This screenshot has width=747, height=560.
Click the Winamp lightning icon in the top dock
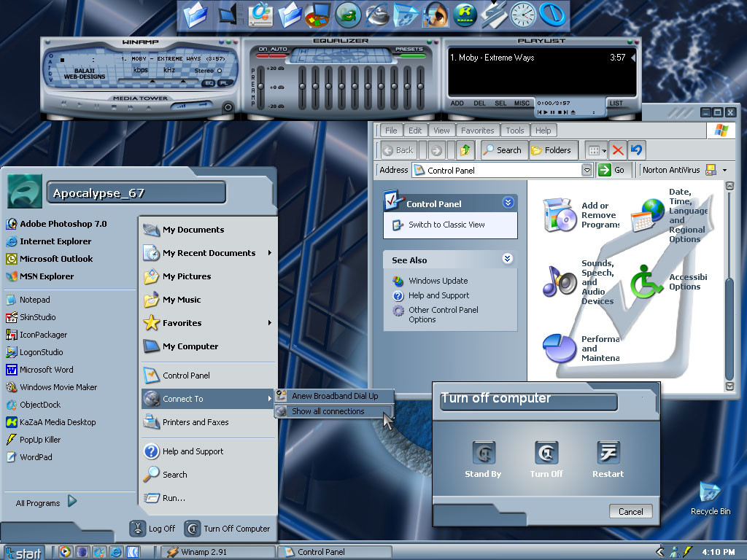click(494, 15)
